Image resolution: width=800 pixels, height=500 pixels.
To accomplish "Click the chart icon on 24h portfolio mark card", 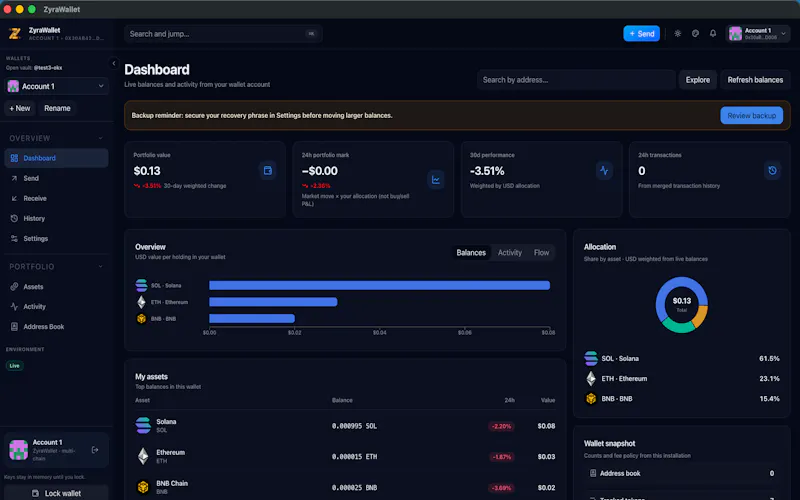I will [436, 180].
